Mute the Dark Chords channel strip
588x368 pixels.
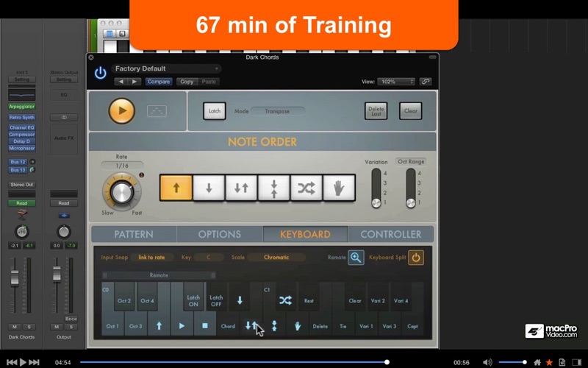click(x=14, y=327)
